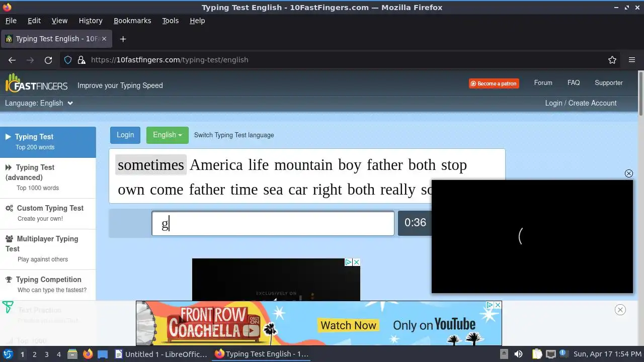
Task: Bookmark this page with the star icon
Action: [x=612, y=60]
